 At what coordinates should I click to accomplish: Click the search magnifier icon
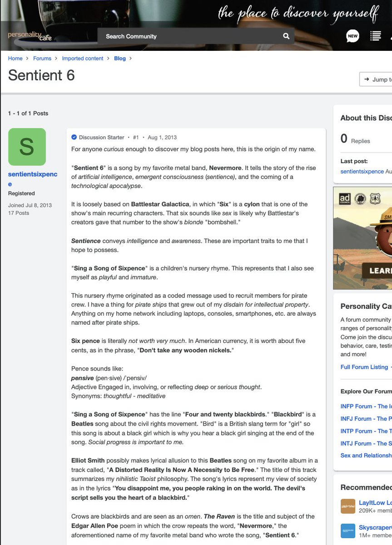click(286, 36)
